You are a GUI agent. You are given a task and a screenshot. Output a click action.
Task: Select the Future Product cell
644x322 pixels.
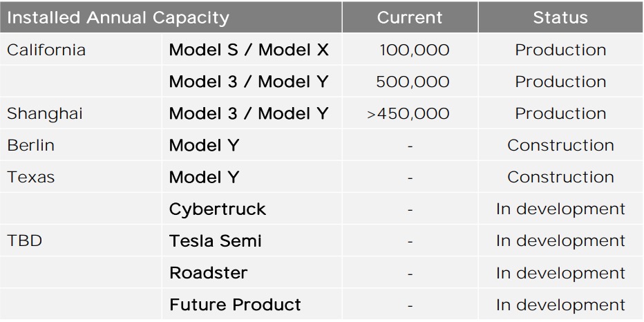coord(235,305)
